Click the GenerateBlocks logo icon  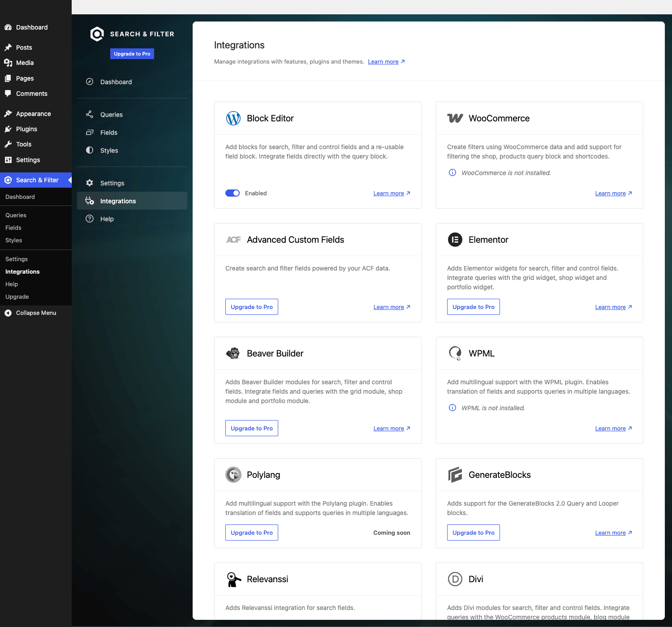[x=455, y=475]
